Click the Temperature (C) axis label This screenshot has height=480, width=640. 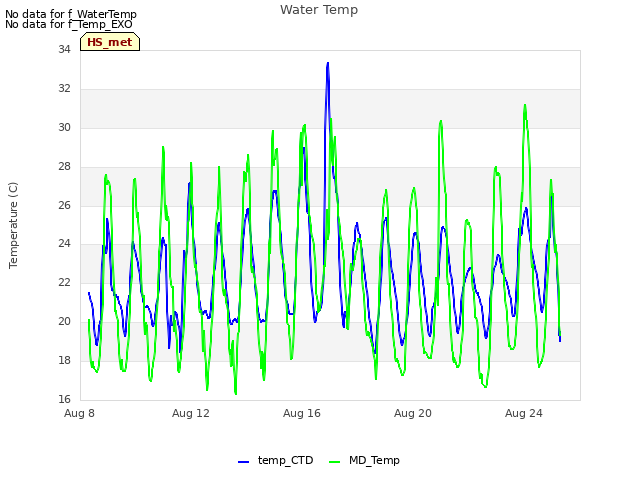[x=13, y=225]
